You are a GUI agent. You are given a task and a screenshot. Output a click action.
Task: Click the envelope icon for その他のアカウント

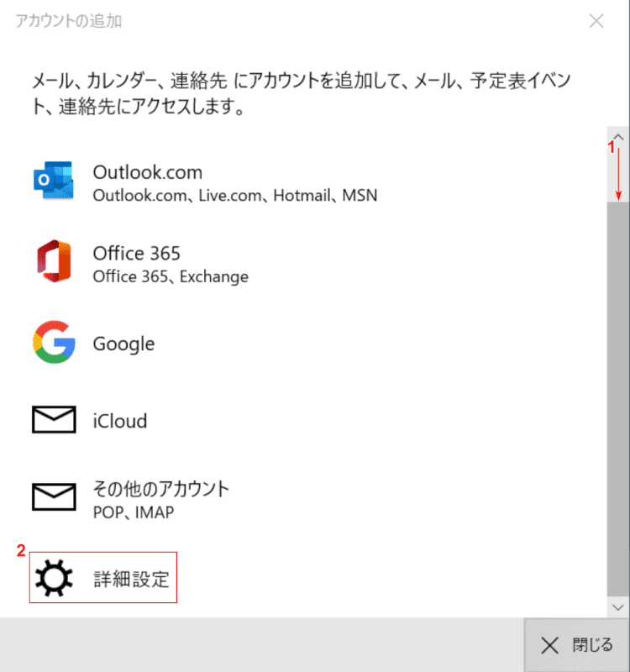point(54,496)
